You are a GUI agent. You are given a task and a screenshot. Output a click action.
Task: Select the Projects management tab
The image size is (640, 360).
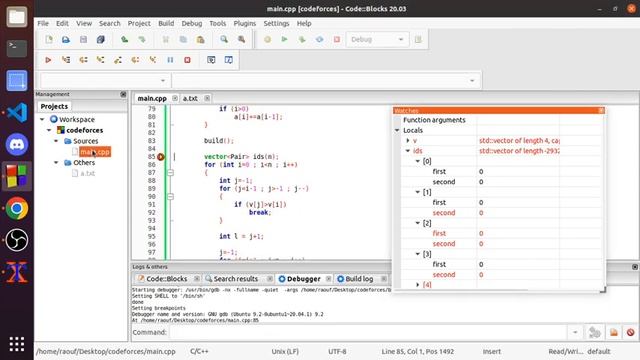[54, 106]
